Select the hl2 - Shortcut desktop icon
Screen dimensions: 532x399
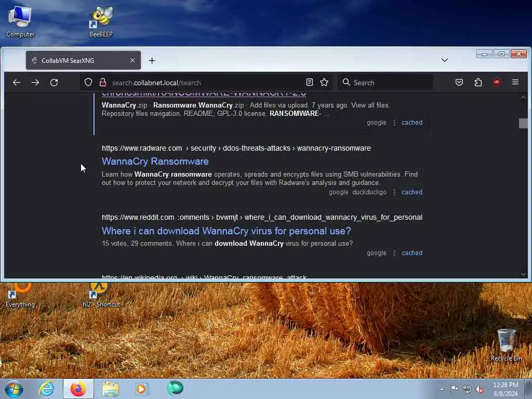[x=101, y=295]
